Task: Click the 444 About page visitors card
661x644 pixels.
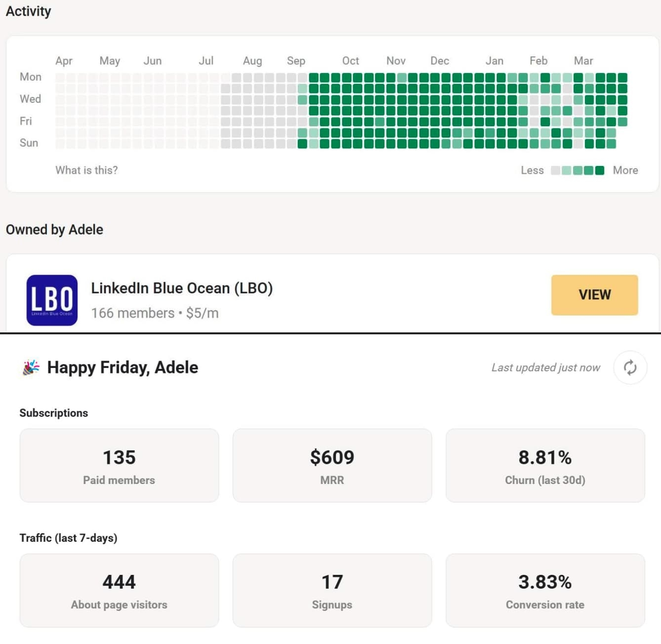Action: tap(119, 590)
